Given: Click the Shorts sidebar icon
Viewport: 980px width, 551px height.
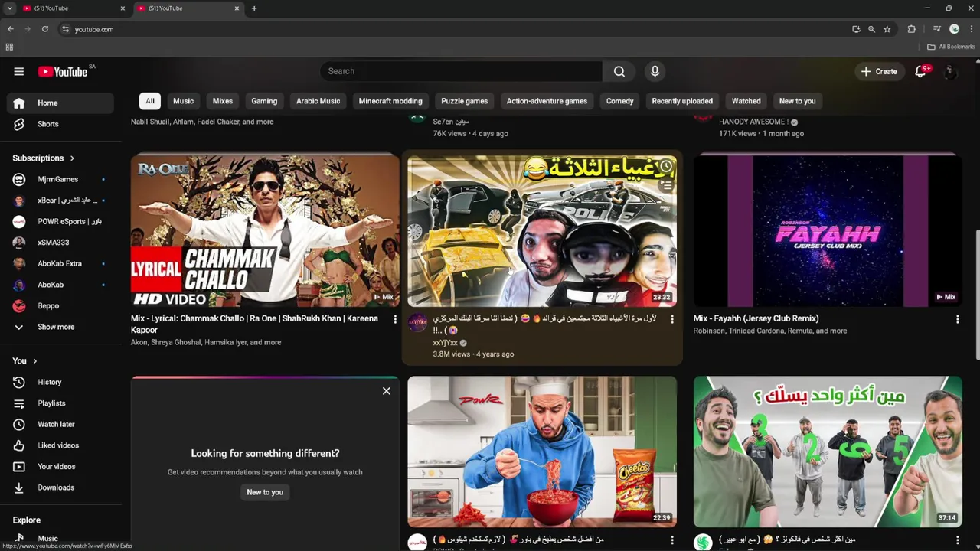Looking at the screenshot, I should (19, 124).
